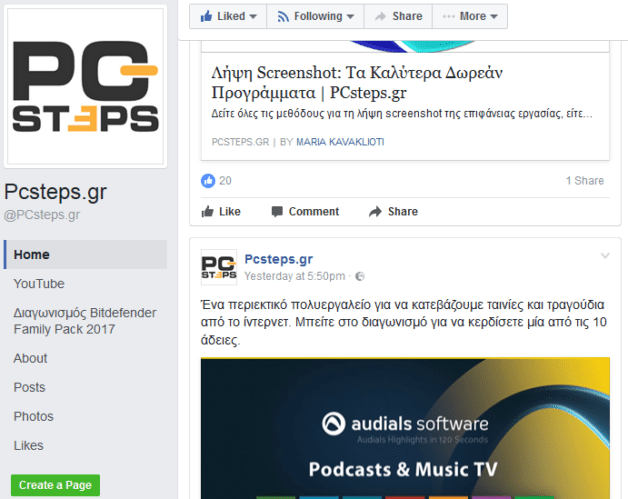This screenshot has width=628, height=499.
Task: Open the audials software post image
Action: click(x=405, y=428)
